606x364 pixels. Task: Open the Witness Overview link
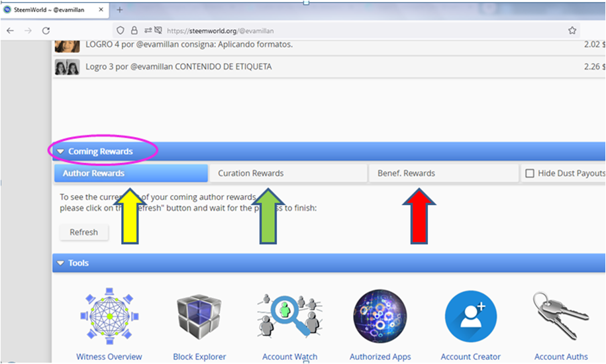[109, 357]
